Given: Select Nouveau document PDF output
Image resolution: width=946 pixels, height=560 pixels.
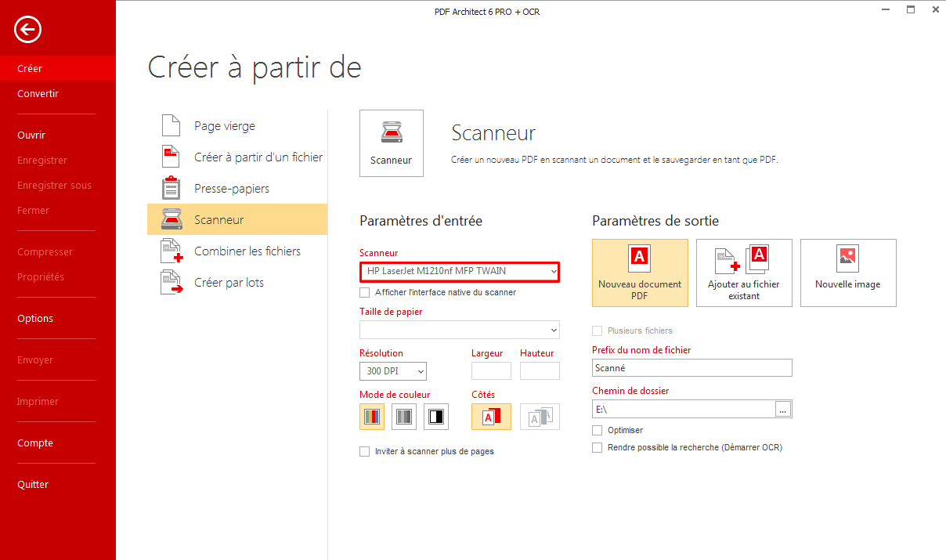Looking at the screenshot, I should [640, 273].
